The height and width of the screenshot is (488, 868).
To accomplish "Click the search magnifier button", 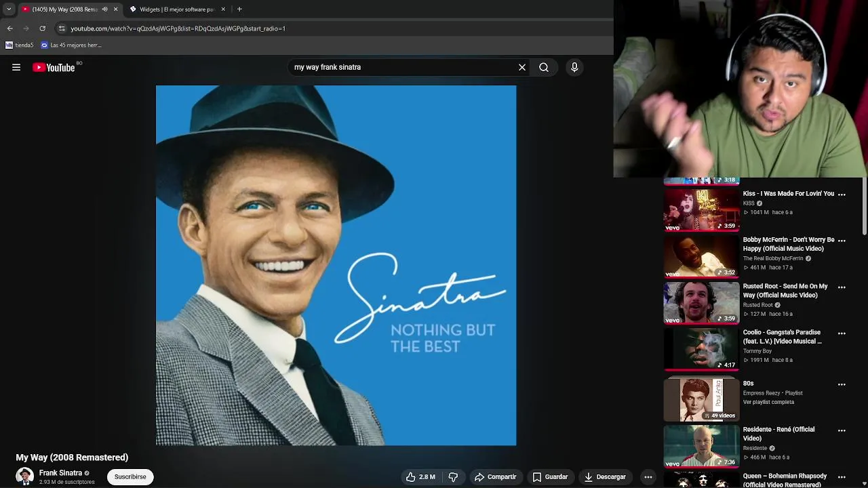I will [544, 67].
